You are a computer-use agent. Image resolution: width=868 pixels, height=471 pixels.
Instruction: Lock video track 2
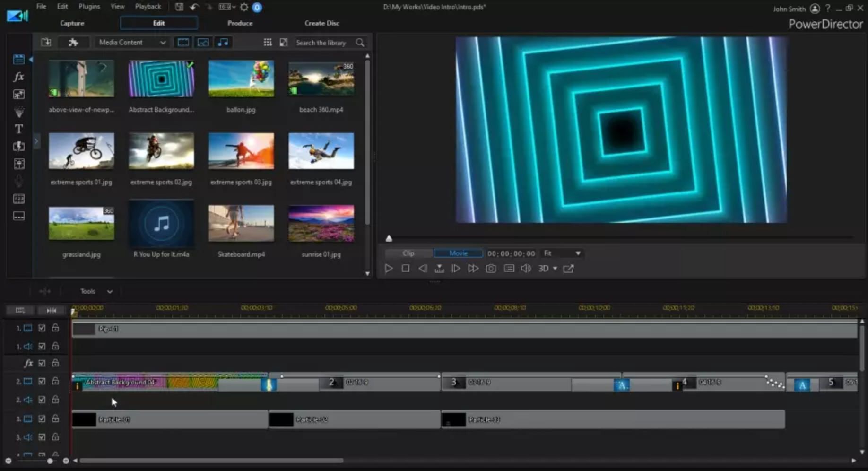tap(55, 381)
